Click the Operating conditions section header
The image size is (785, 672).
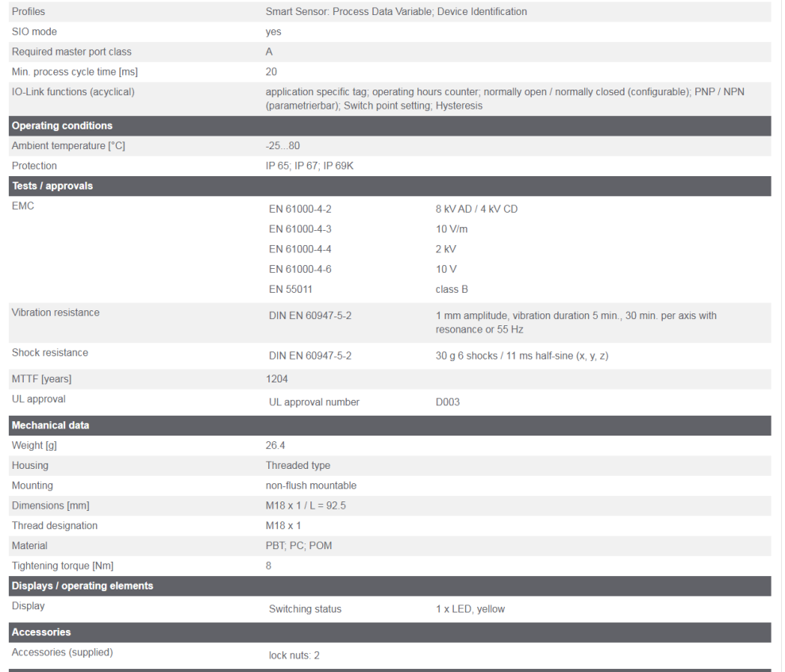(62, 126)
